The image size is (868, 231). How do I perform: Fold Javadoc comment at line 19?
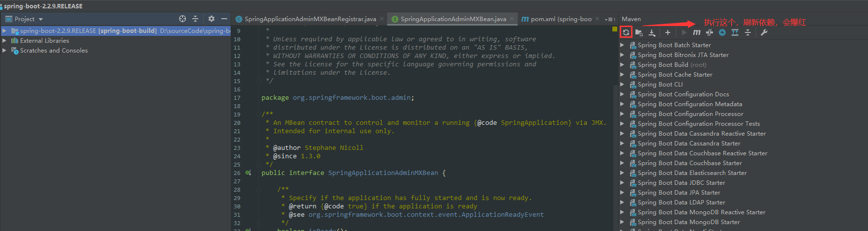tap(259, 115)
